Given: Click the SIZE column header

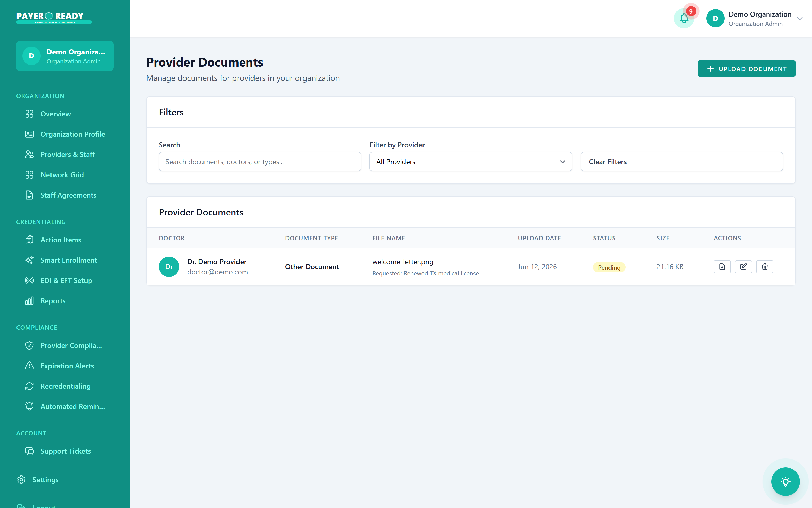Looking at the screenshot, I should [x=663, y=238].
